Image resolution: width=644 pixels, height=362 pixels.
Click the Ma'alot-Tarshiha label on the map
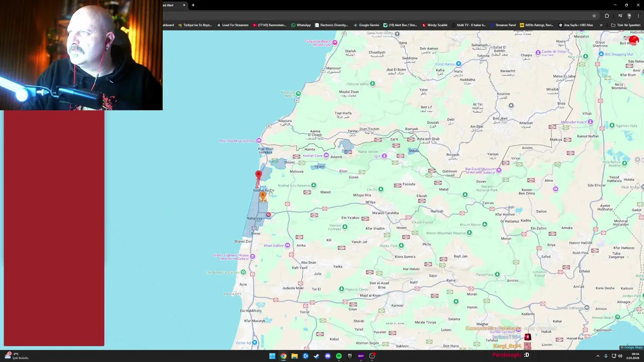tap(385, 213)
